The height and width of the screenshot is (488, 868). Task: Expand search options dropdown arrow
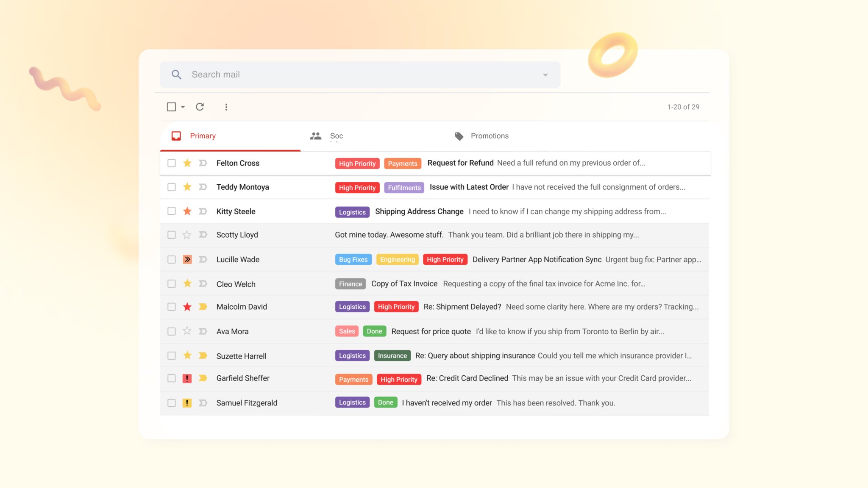tap(545, 75)
